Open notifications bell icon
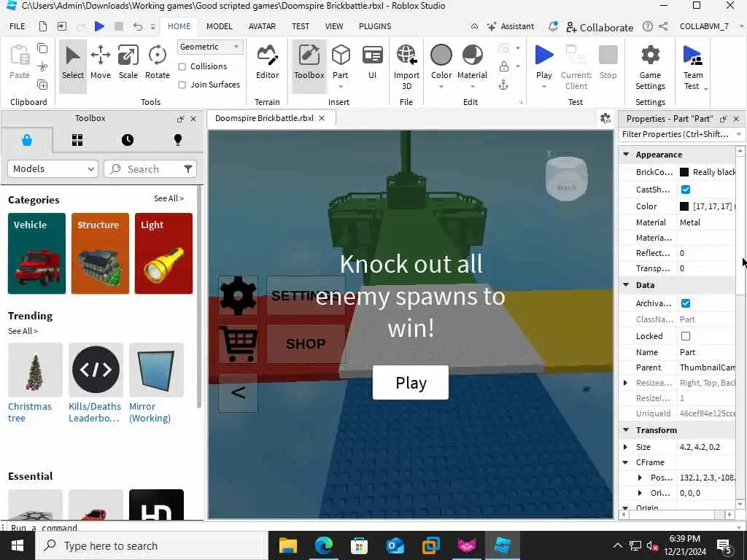 (553, 26)
